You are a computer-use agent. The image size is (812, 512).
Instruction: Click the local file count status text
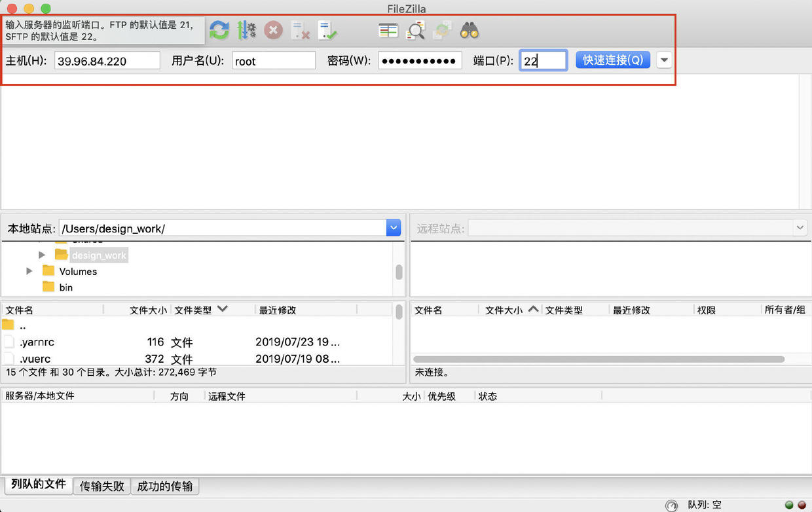(111, 372)
